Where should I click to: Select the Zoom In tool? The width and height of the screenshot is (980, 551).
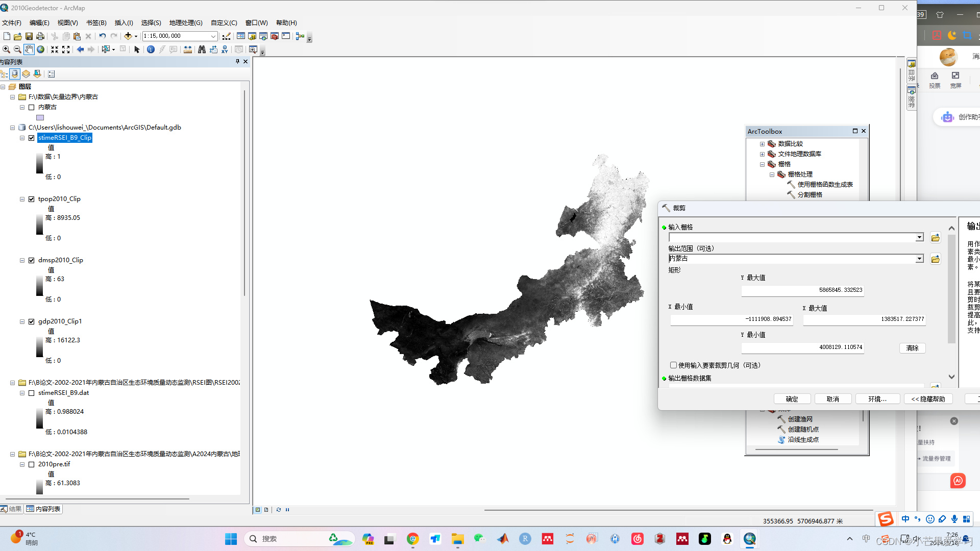coord(6,49)
